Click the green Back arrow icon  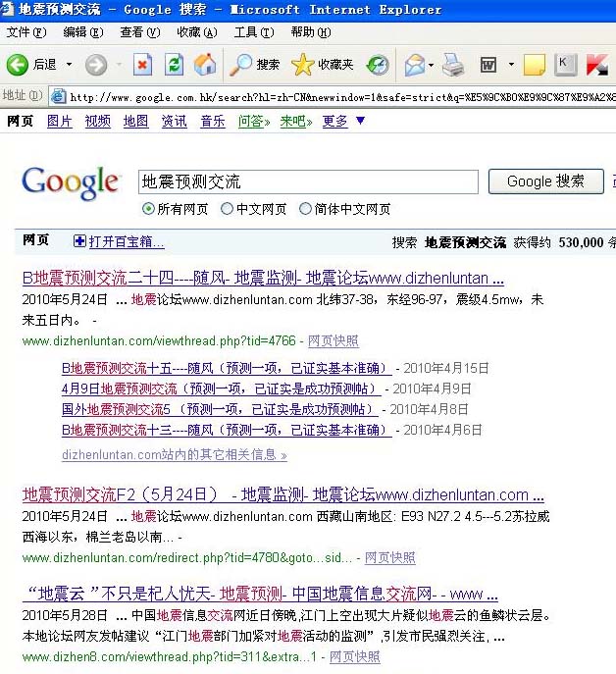18,65
